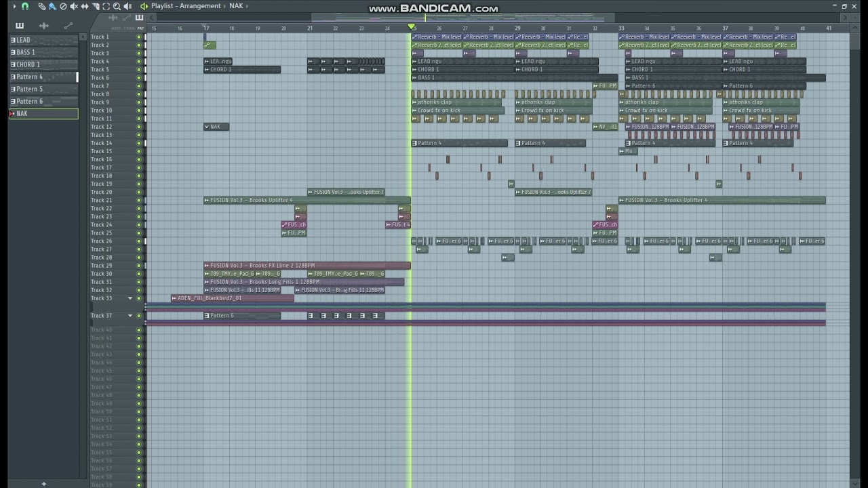Select the Playback speaker tool
Screen dimensions: 868x488
[127, 6]
